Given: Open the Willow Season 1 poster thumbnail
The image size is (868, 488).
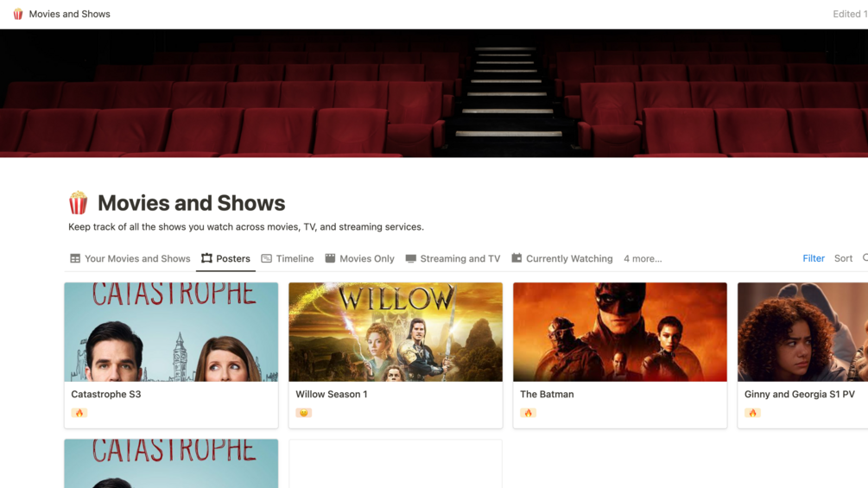Looking at the screenshot, I should coord(396,332).
